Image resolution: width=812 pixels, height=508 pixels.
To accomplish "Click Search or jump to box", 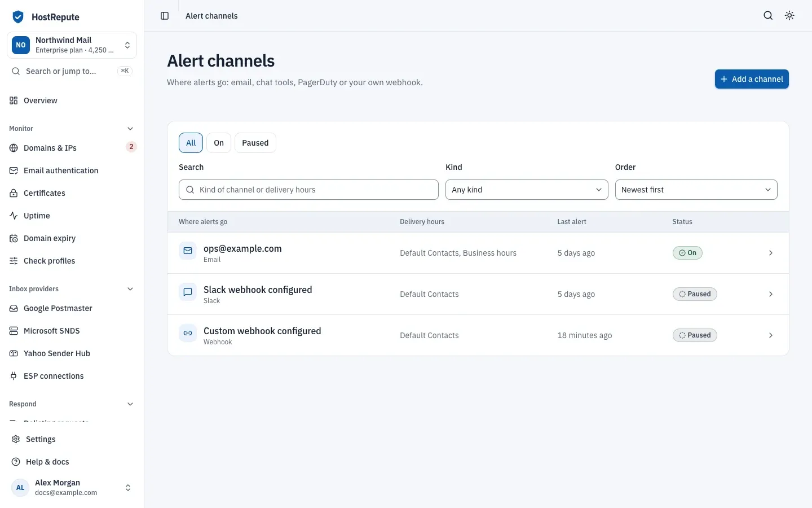I will [72, 71].
